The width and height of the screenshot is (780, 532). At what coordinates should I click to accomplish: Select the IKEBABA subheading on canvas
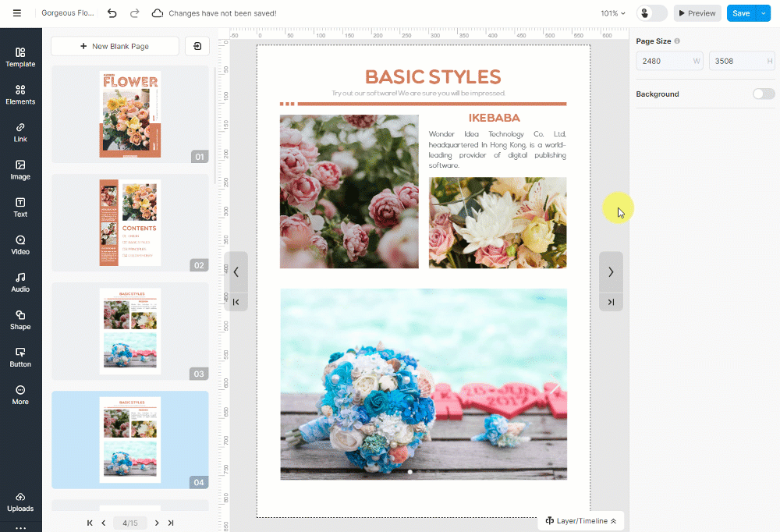[x=494, y=118]
